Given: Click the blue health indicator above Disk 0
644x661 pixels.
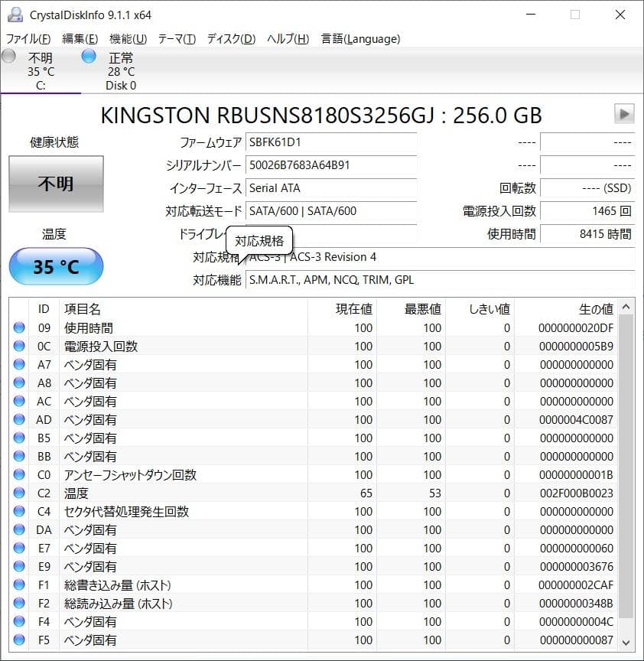Looking at the screenshot, I should [89, 55].
